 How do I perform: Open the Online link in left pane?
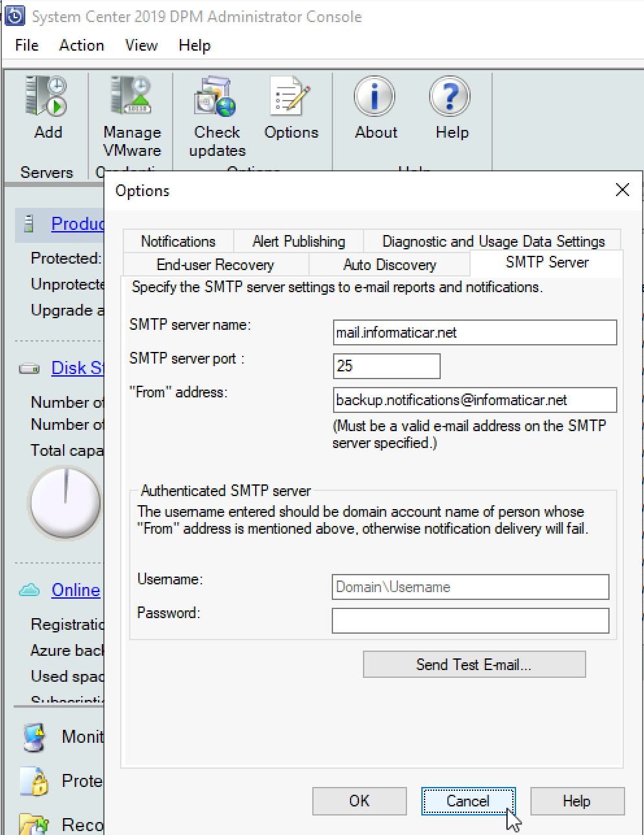(75, 590)
